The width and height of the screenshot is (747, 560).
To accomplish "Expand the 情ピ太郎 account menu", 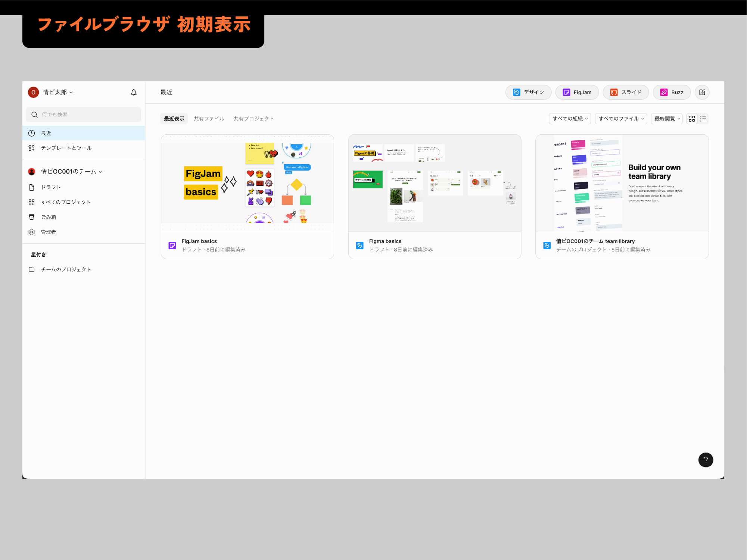I will pos(57,92).
